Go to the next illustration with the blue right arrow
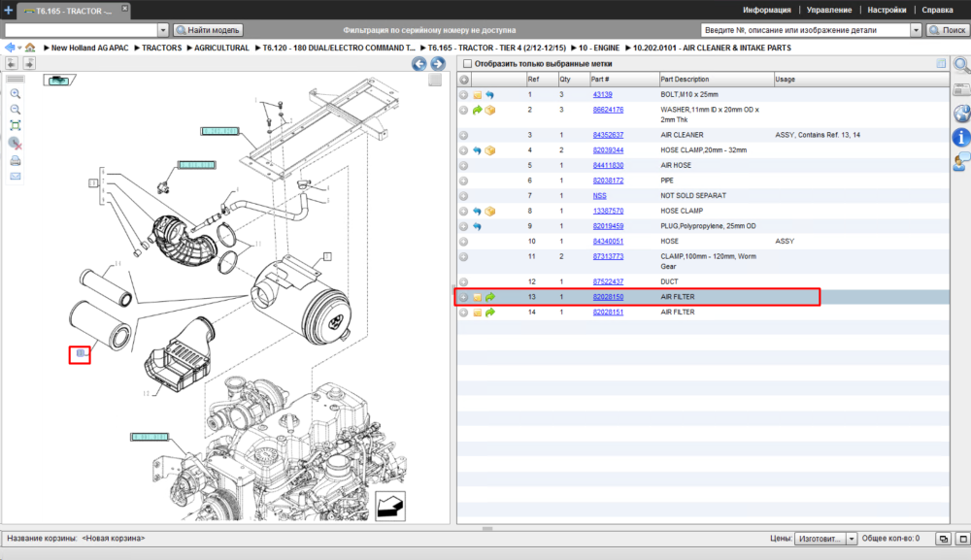The width and height of the screenshot is (971, 560). 438,64
